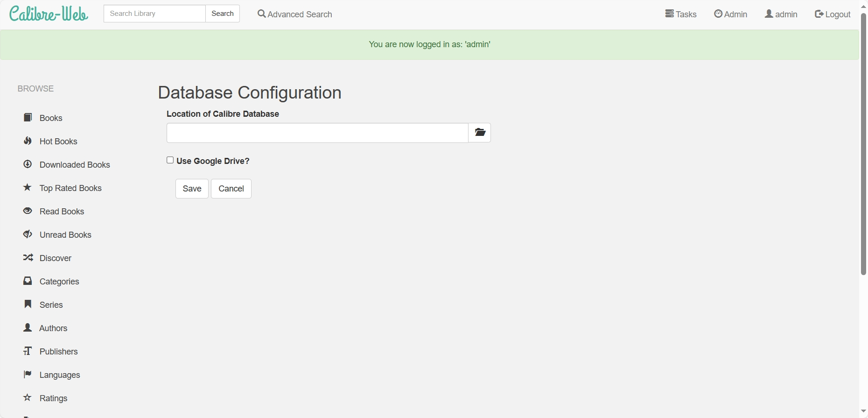Select the Top Rated Books star icon
868x418 pixels.
coord(28,188)
